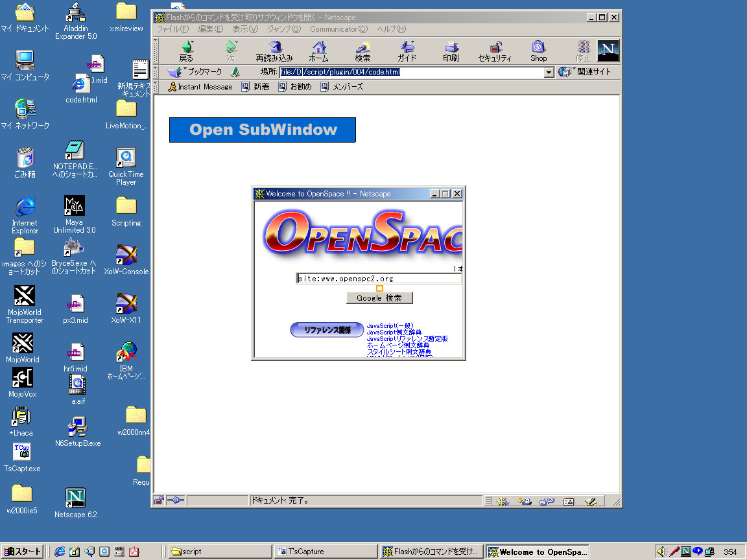Image resolution: width=747 pixels, height=560 pixels.
Task: Open Instant Message in personal toolbar
Action: point(200,87)
